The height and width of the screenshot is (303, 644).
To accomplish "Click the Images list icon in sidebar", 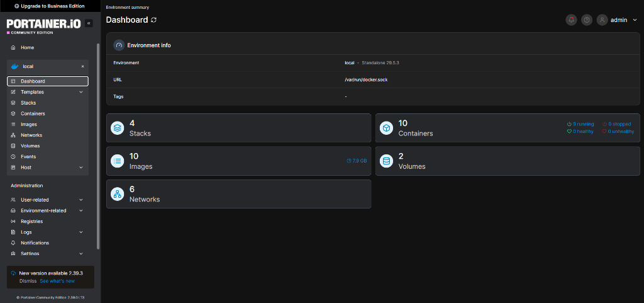I will click(x=13, y=124).
